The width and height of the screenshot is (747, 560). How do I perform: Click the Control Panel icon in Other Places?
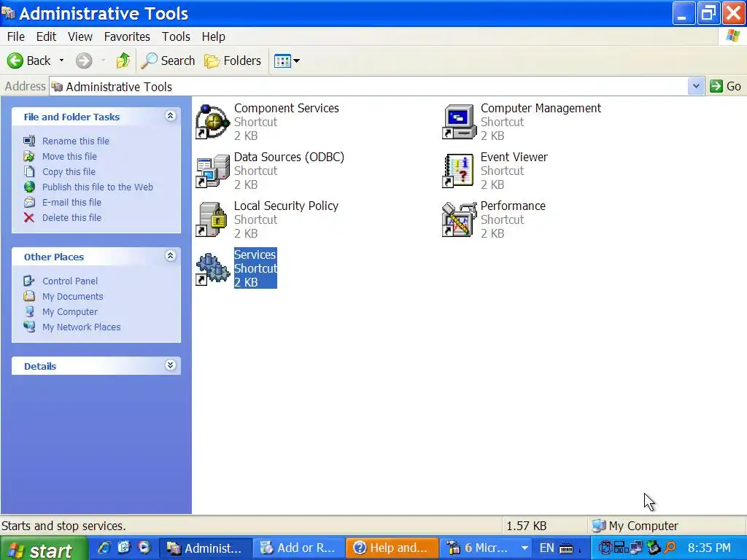click(x=29, y=281)
